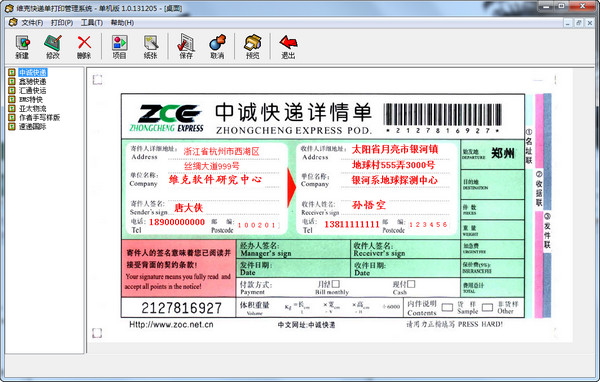Image resolution: width=600 pixels, height=382 pixels.
Task: Select 汇通快运 template in the list
Action: pyautogui.click(x=33, y=90)
